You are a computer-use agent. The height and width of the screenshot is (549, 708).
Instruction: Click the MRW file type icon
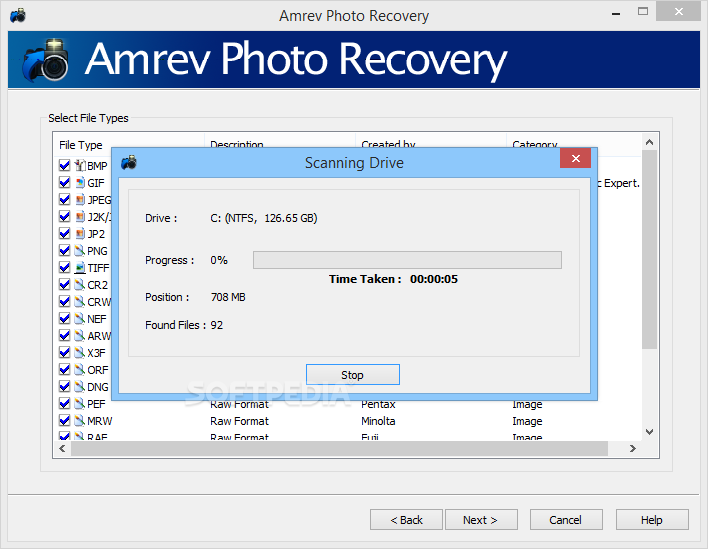point(80,421)
